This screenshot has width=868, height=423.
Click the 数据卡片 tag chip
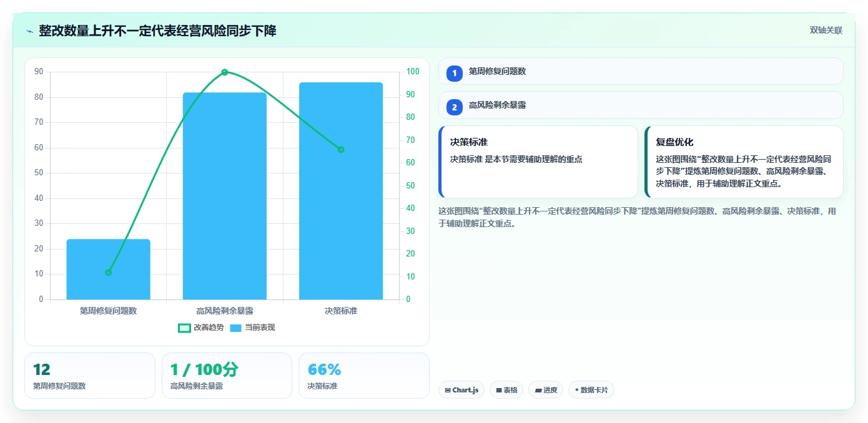[x=591, y=390]
